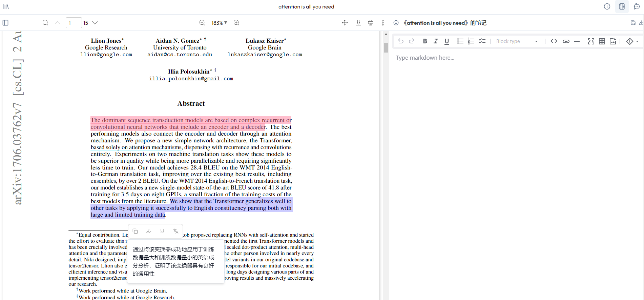Insert a horizontal rule line
Image resolution: width=644 pixels, height=300 pixels.
(x=577, y=41)
